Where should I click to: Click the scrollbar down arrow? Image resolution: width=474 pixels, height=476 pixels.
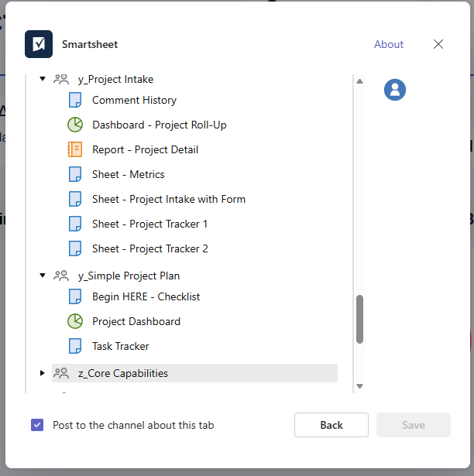(x=359, y=386)
